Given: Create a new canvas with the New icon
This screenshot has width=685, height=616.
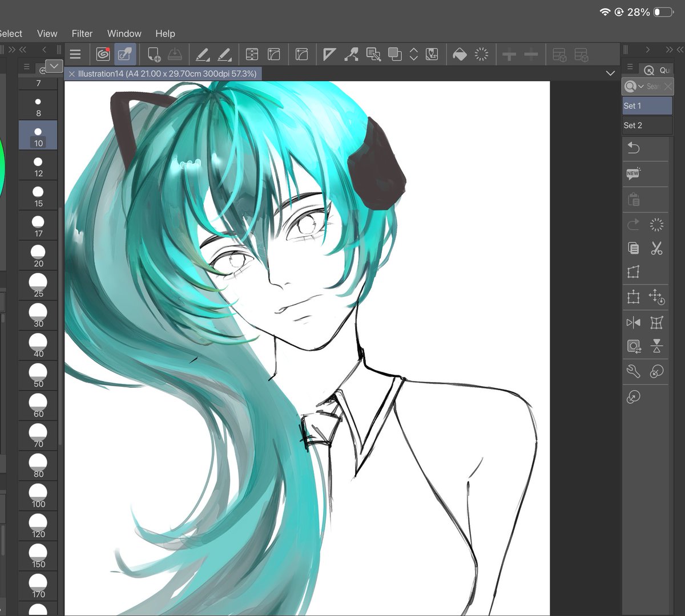Looking at the screenshot, I should click(x=154, y=55).
